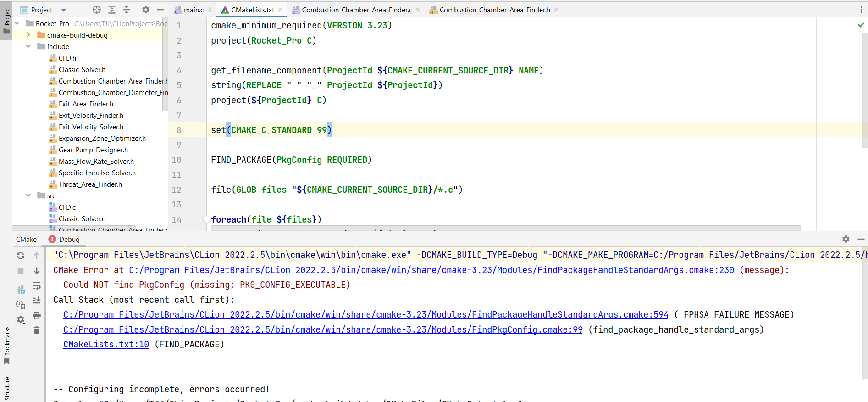Select Exit_Velocity_Solver.h file
This screenshot has width=868, height=402.
pyautogui.click(x=91, y=127)
